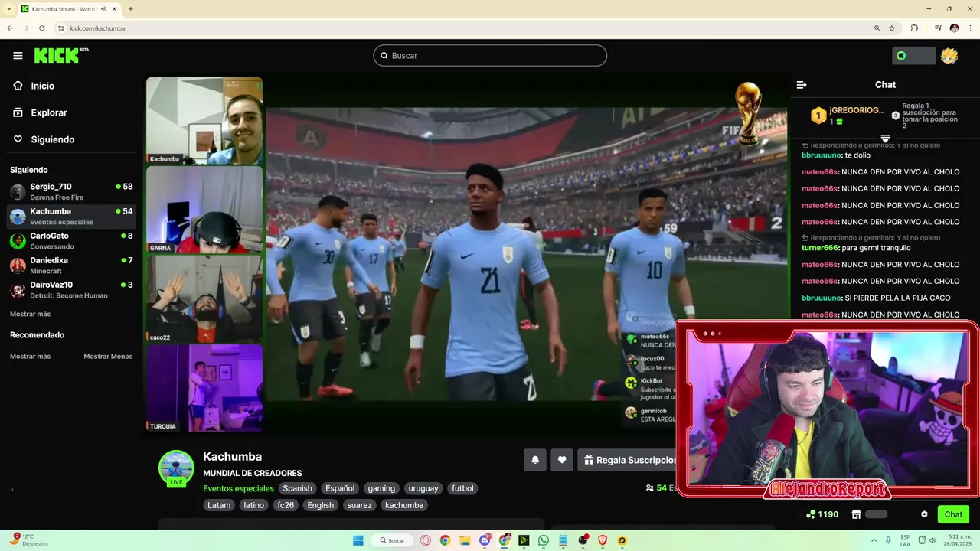Click the Kick logo
The image size is (980, 551).
[61, 55]
